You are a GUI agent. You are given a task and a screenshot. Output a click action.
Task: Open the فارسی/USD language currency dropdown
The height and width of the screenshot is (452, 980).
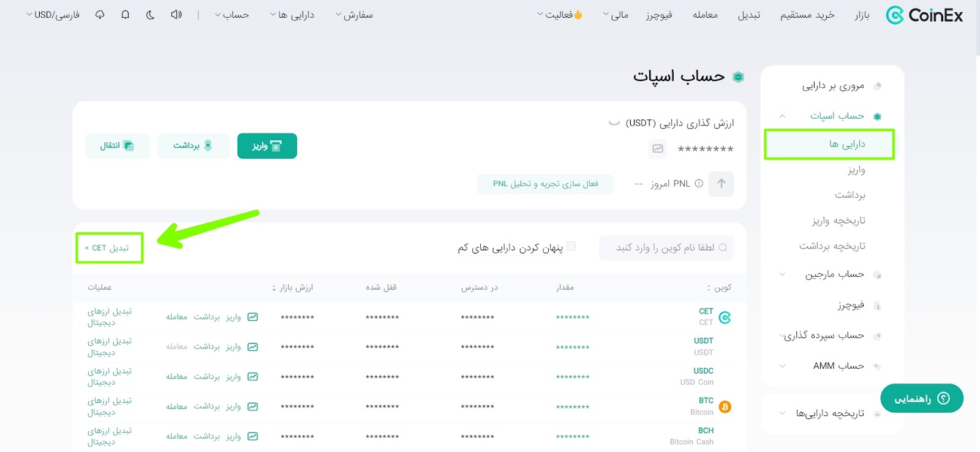(53, 15)
